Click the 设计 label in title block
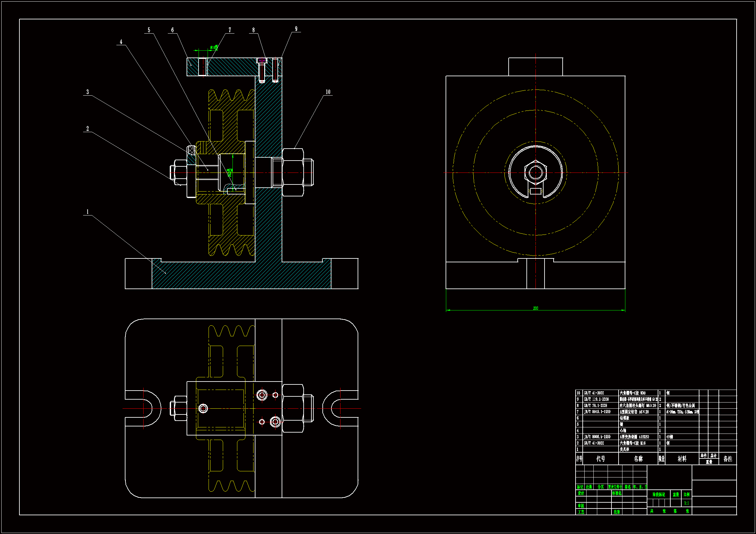 pos(580,493)
